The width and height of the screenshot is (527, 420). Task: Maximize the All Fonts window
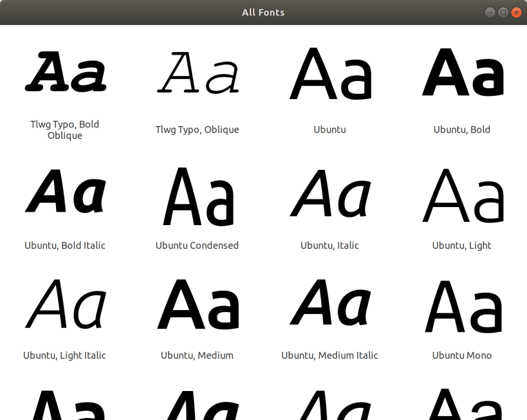pos(503,12)
